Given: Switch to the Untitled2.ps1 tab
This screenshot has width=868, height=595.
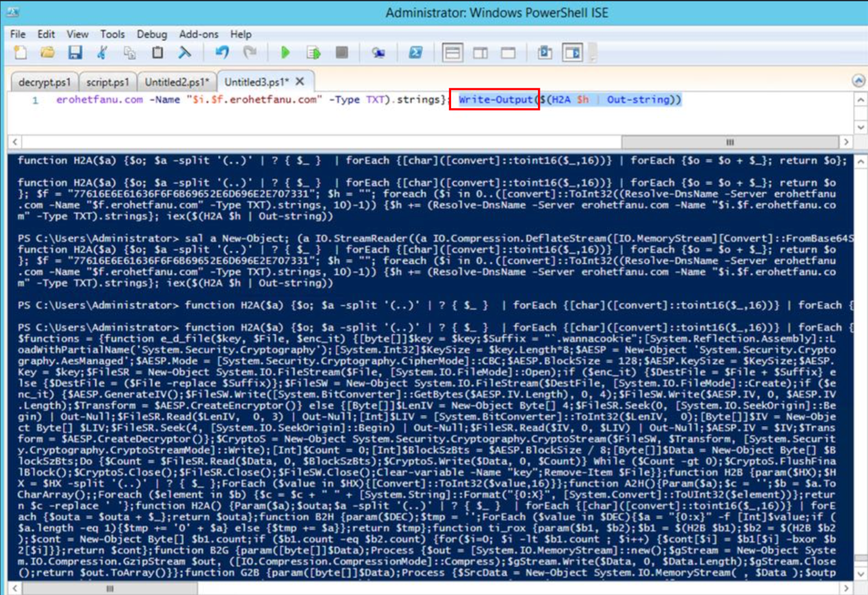Looking at the screenshot, I should pyautogui.click(x=177, y=82).
